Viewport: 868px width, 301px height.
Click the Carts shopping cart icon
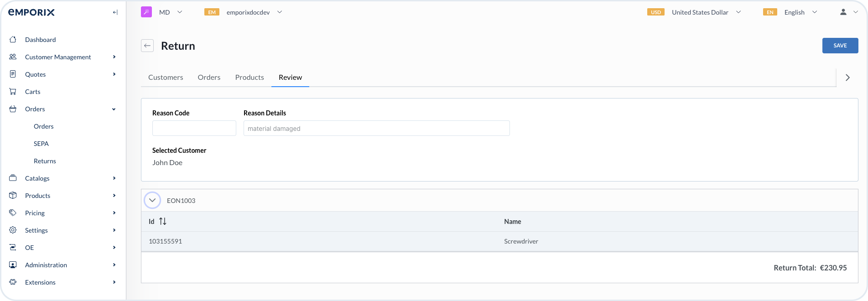click(x=13, y=92)
